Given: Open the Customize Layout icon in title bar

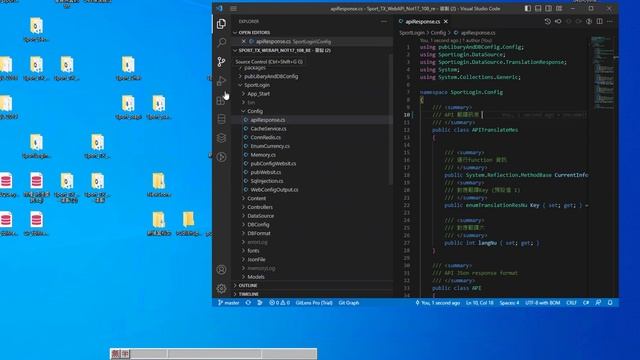Looking at the screenshot, I should tap(559, 8).
